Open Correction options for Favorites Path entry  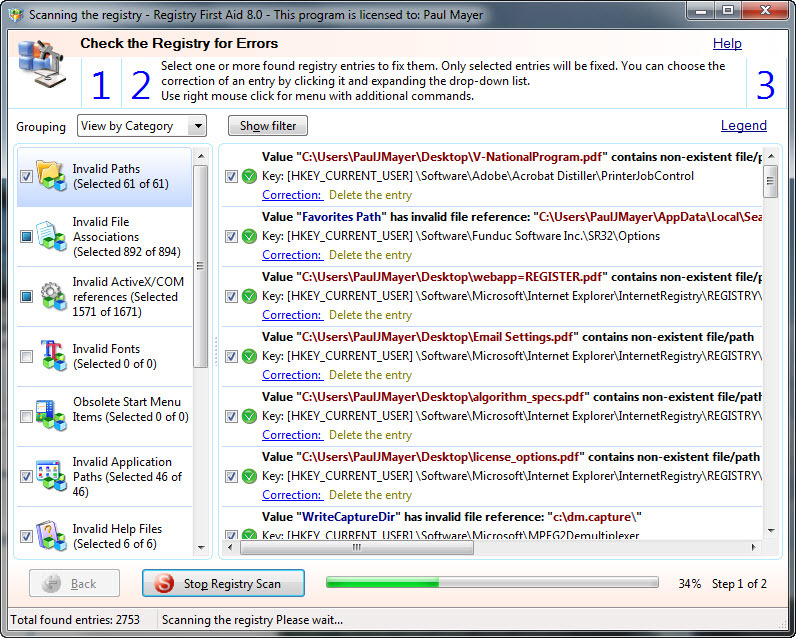(291, 255)
